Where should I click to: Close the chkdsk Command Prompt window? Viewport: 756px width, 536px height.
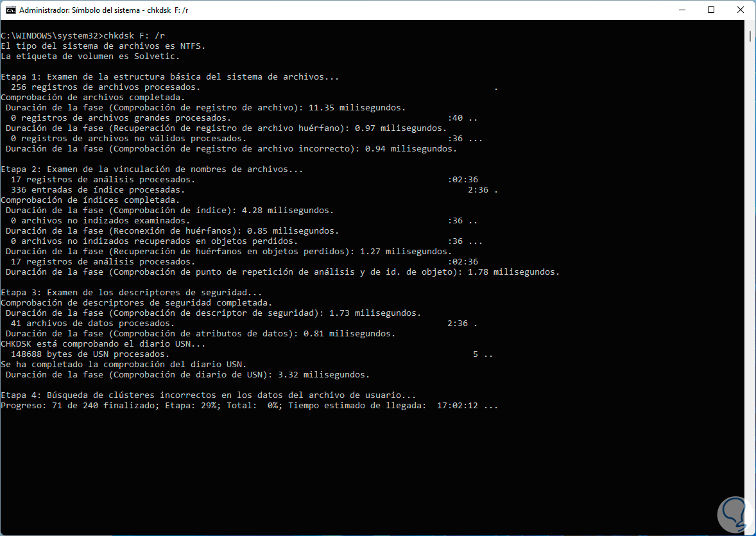(x=741, y=10)
